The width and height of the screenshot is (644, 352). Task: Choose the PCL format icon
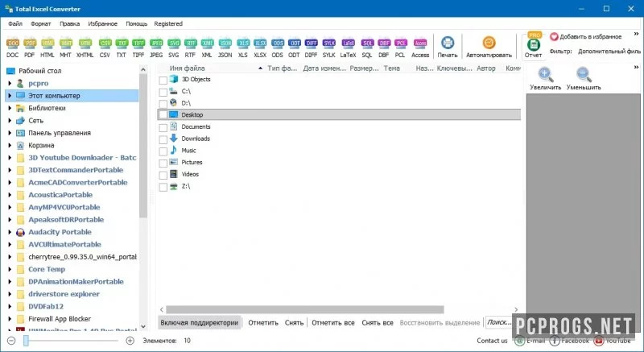click(400, 43)
